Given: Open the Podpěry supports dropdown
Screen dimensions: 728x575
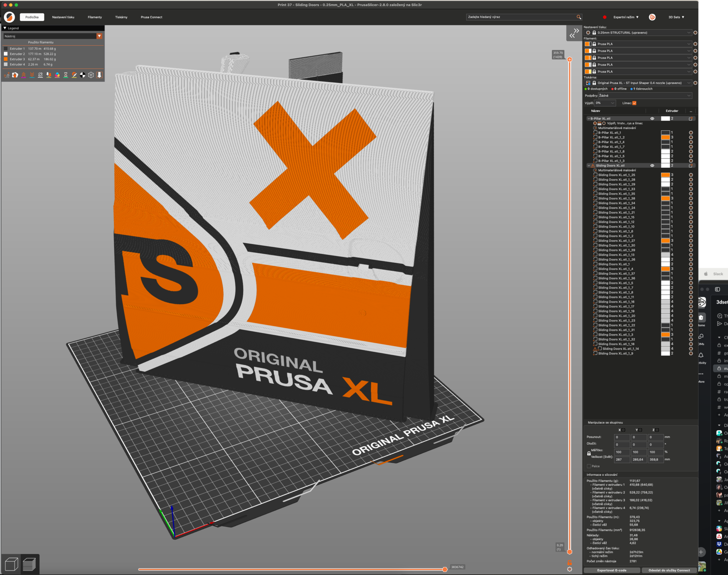Looking at the screenshot, I should (645, 96).
